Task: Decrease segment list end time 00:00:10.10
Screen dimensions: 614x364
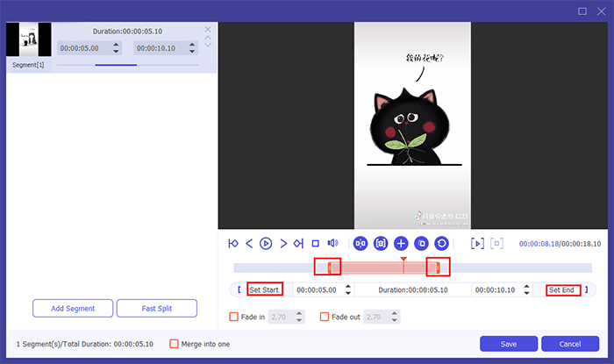Action: [x=192, y=51]
